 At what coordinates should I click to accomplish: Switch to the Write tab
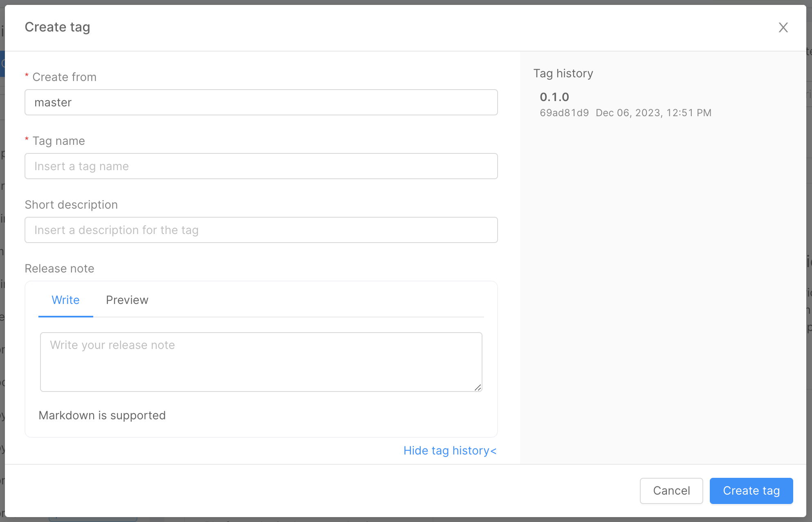[65, 300]
